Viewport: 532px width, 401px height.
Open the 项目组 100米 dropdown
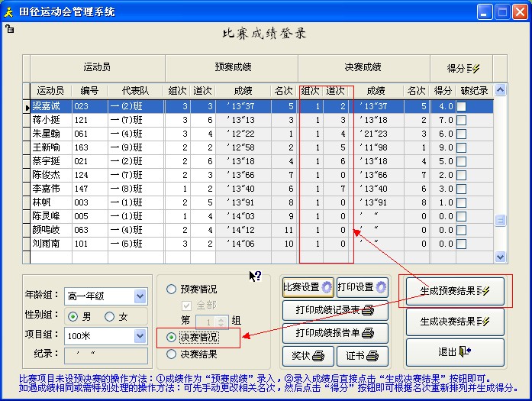(x=140, y=336)
